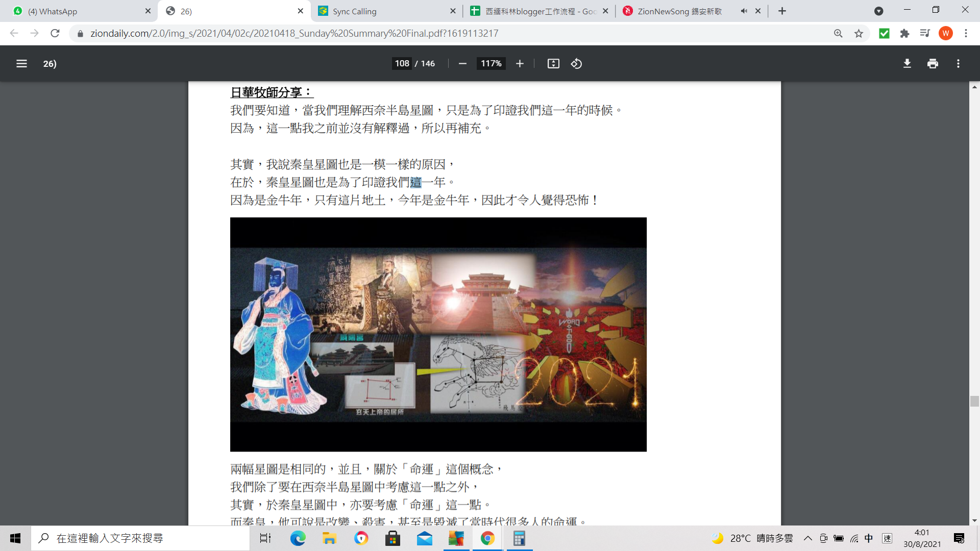Launch Microsoft Edge from taskbar
Viewport: 980px width, 551px height.
pyautogui.click(x=298, y=538)
